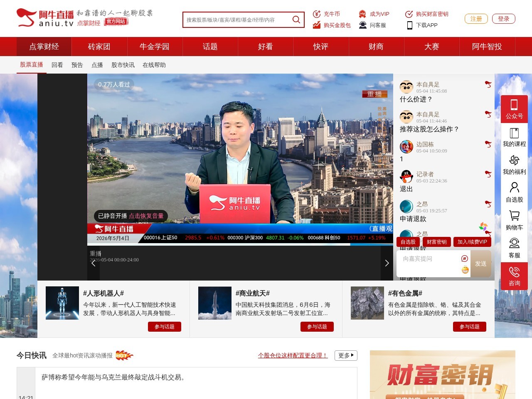Open the 牛金学园 nav tab
Screen dimensions: 532x399
coord(155,47)
